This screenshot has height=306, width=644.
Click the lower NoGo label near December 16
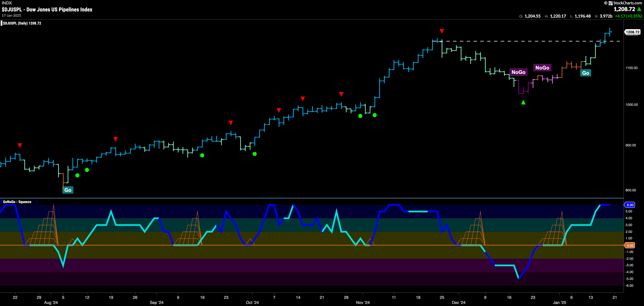(x=519, y=72)
